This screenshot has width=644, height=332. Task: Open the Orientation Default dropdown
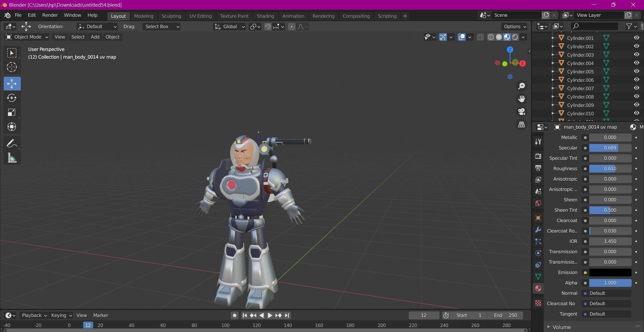pyautogui.click(x=97, y=26)
